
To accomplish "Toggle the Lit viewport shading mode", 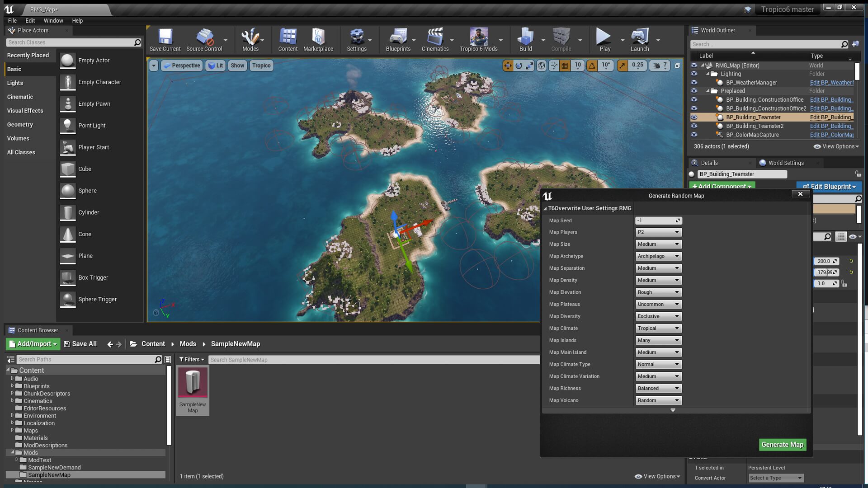I will 216,66.
